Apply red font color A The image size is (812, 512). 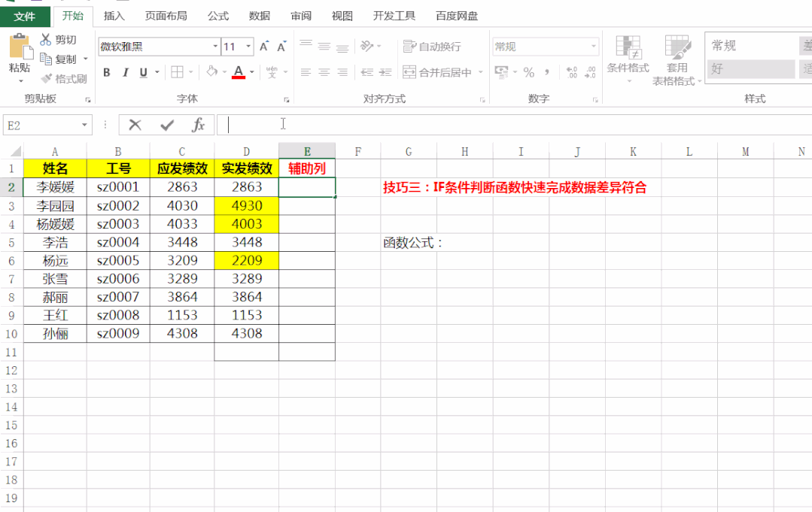(239, 72)
